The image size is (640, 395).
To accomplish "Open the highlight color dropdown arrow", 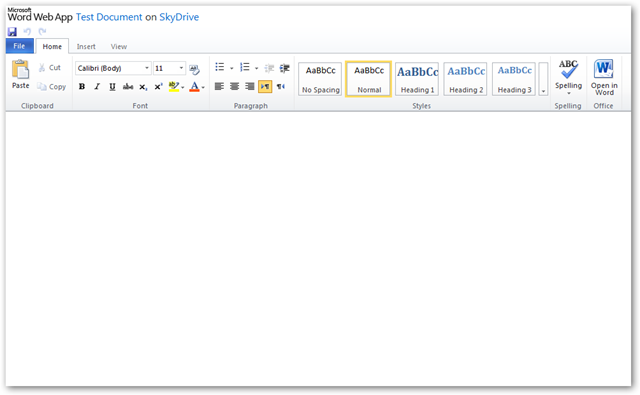I will [182, 87].
